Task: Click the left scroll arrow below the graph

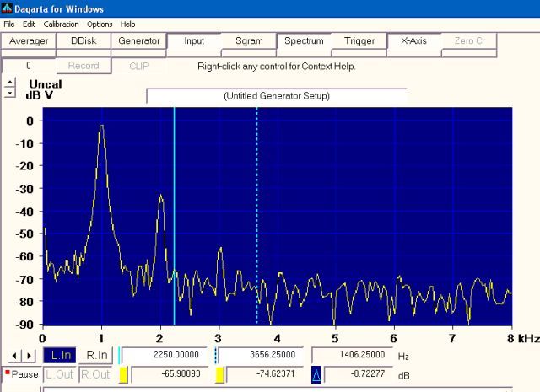Action: 14,357
